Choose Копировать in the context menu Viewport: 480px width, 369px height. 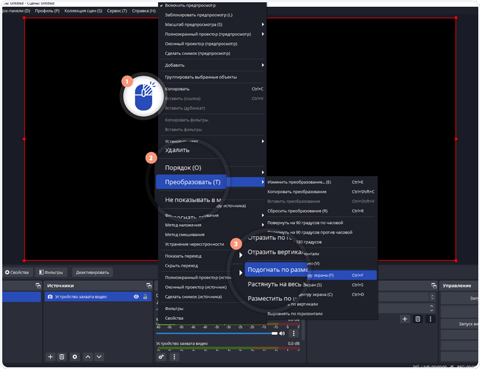tap(212, 89)
